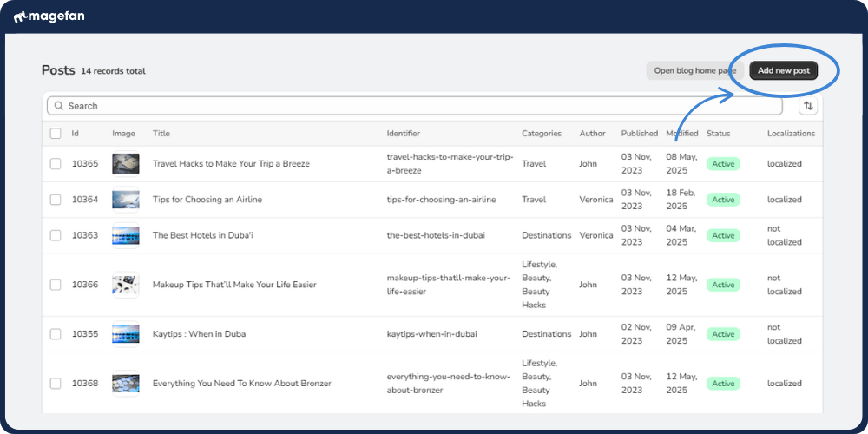Click thumbnail of Makeup Tips post
The width and height of the screenshot is (868, 434).
[x=125, y=285]
